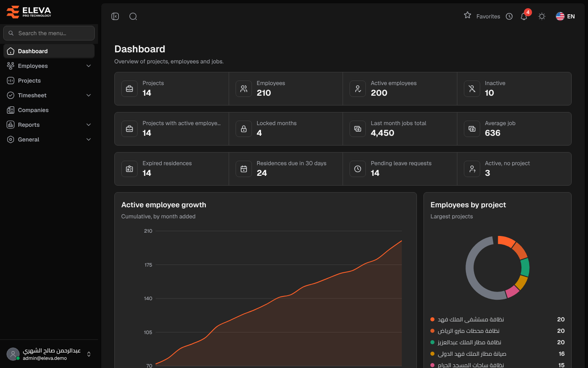Click the Average job card icon

pyautogui.click(x=472, y=129)
